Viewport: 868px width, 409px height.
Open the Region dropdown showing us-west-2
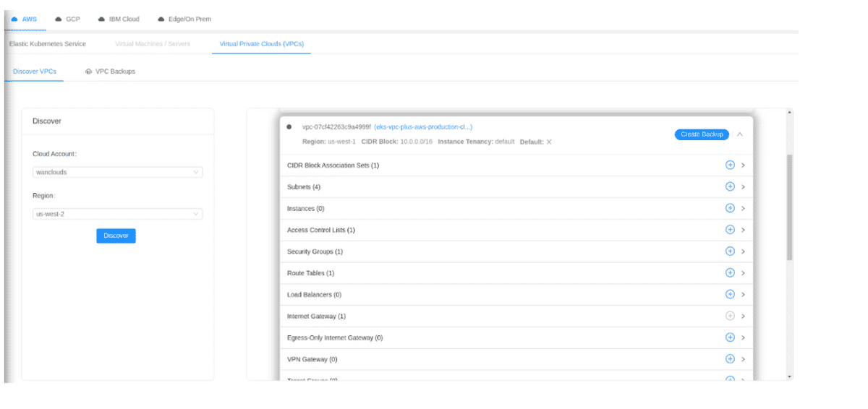117,214
